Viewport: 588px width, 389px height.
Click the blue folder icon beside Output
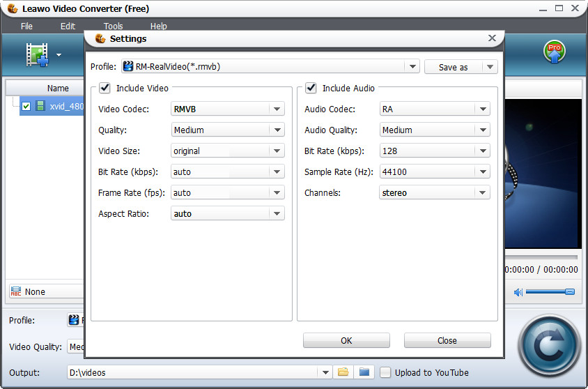pyautogui.click(x=364, y=372)
